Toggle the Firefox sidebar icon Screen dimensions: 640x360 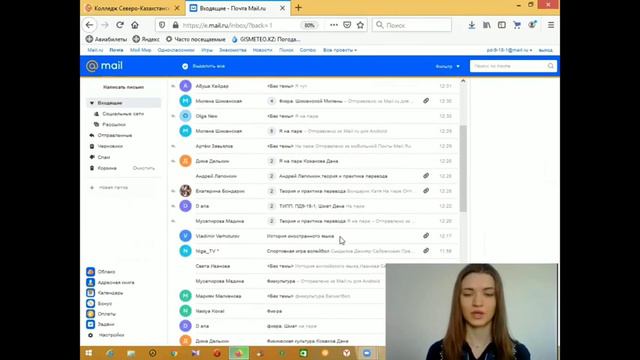[x=502, y=25]
